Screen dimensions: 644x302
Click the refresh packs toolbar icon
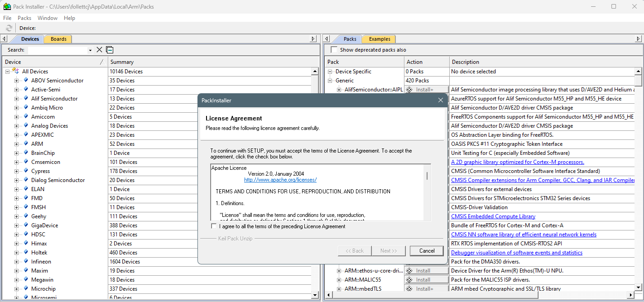9,28
